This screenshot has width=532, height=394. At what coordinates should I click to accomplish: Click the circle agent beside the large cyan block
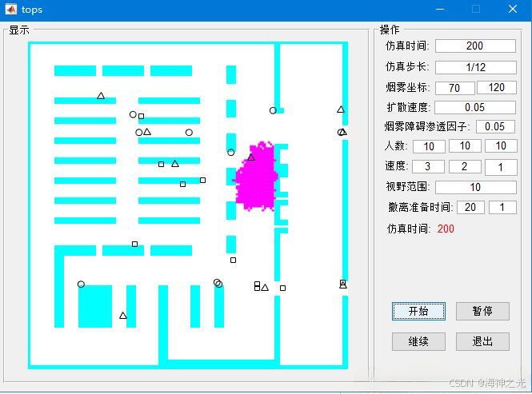pos(81,285)
